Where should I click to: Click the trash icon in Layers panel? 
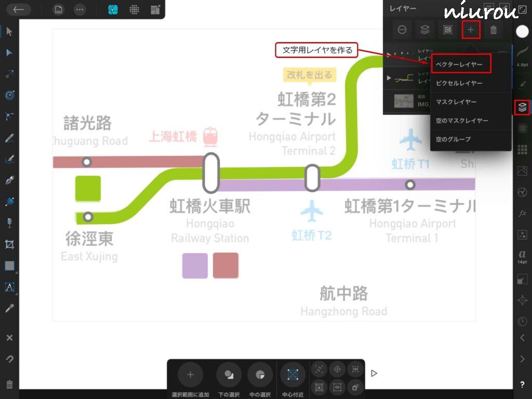[494, 30]
